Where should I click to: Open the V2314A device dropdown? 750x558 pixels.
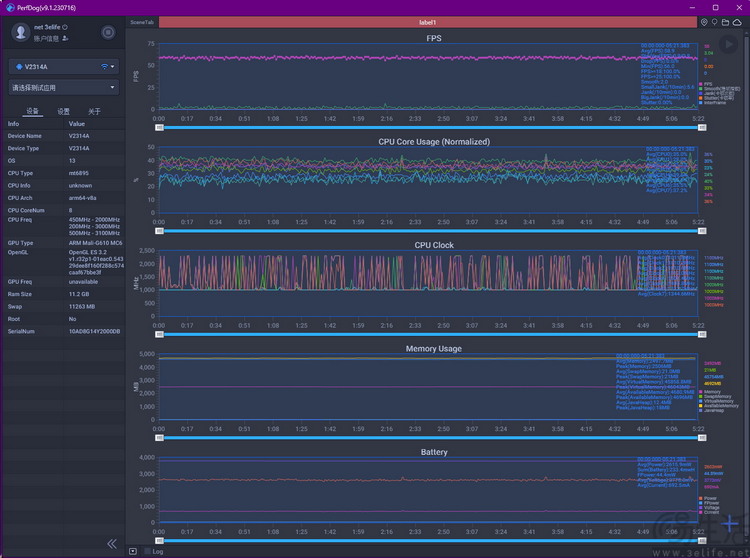click(x=64, y=66)
